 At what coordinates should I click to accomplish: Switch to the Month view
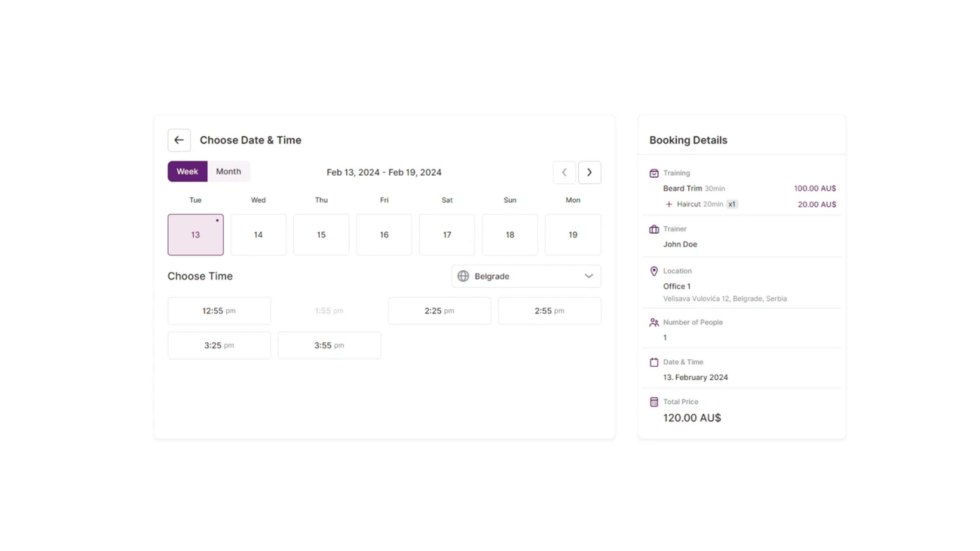[228, 172]
